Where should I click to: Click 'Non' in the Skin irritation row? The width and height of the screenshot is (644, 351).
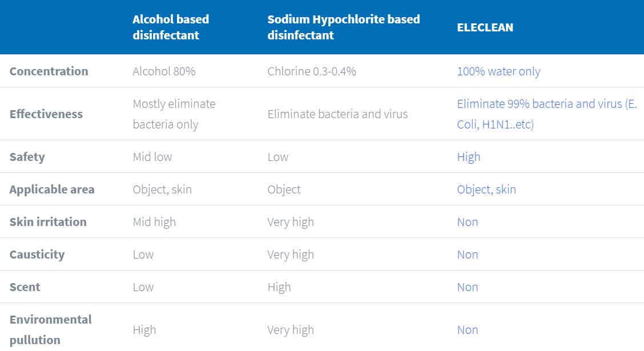coord(468,222)
